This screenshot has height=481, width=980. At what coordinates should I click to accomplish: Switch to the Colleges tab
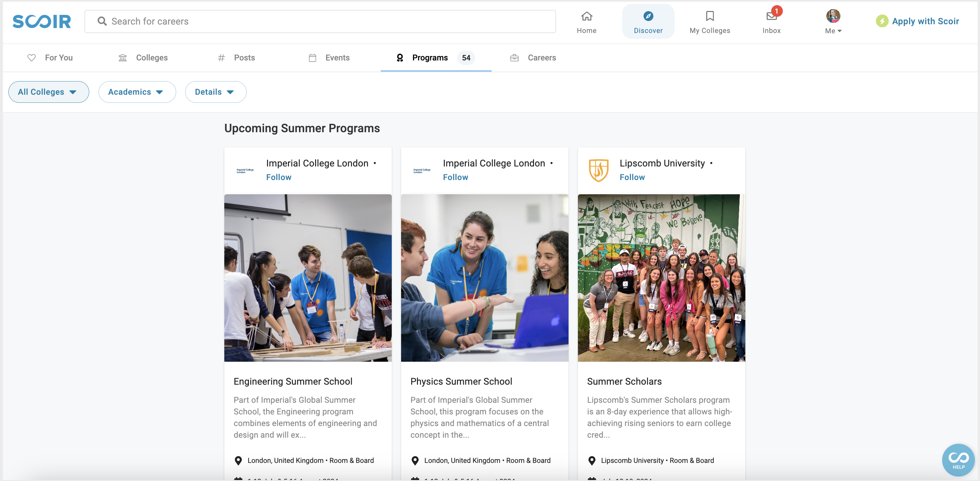pos(143,58)
